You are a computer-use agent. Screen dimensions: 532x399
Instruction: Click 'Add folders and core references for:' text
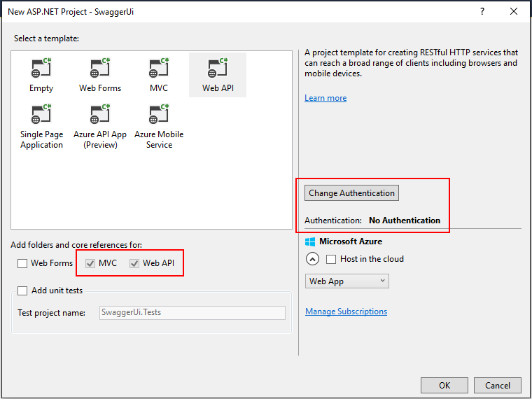pos(76,245)
